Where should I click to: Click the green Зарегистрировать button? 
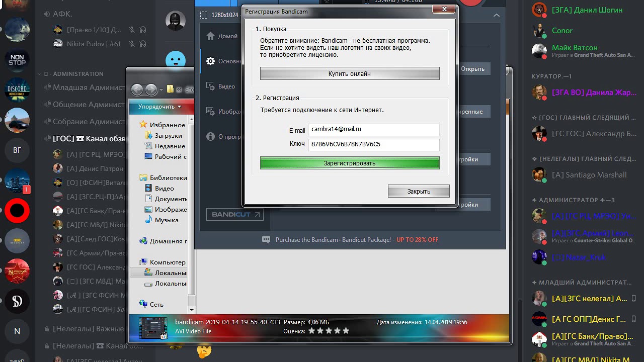(x=350, y=163)
